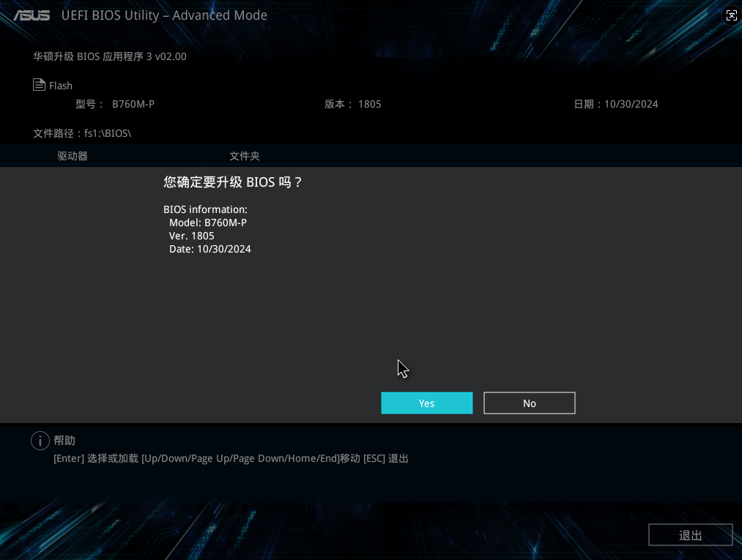The height and width of the screenshot is (560, 742).
Task: Click Yes to confirm BIOS upgrade
Action: 426,403
